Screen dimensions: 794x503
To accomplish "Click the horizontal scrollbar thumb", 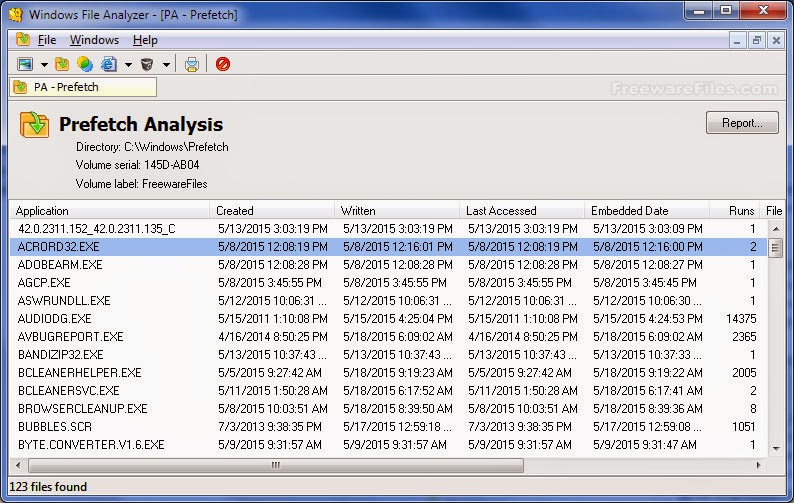I will tap(276, 465).
